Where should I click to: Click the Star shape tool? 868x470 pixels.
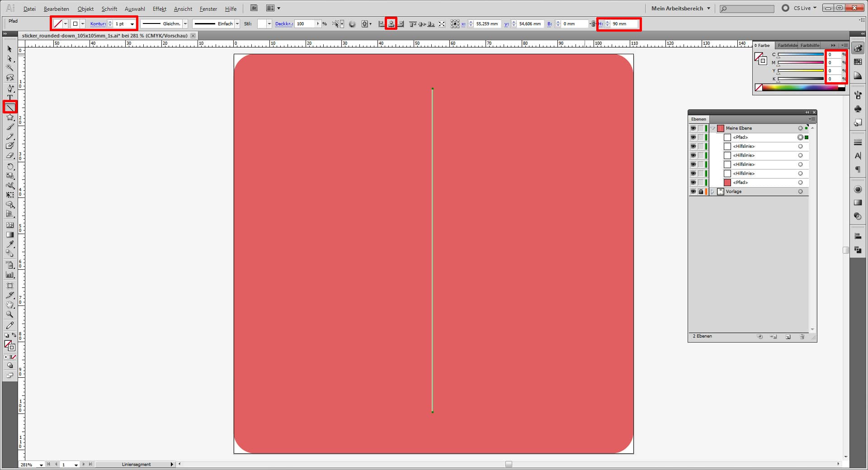(10, 117)
